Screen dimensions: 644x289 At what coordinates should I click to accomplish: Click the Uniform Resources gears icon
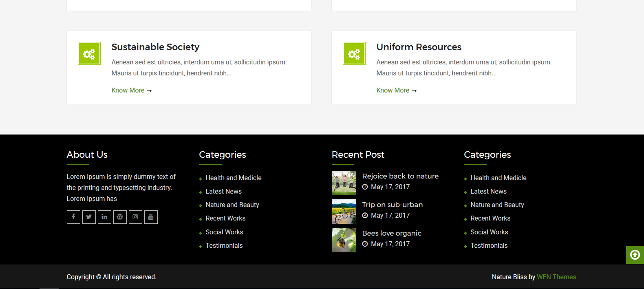(x=354, y=53)
